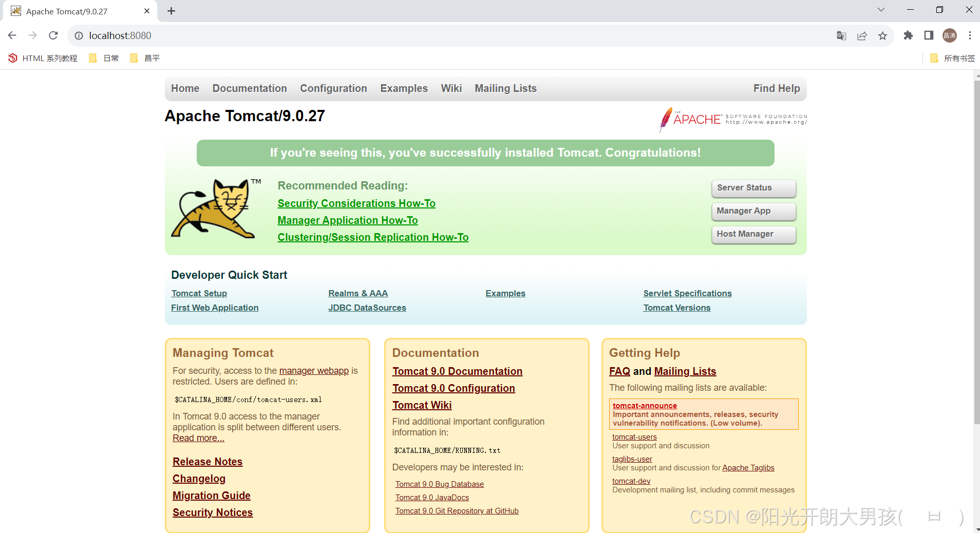This screenshot has width=980, height=533.
Task: Open the FAQ link
Action: [619, 371]
